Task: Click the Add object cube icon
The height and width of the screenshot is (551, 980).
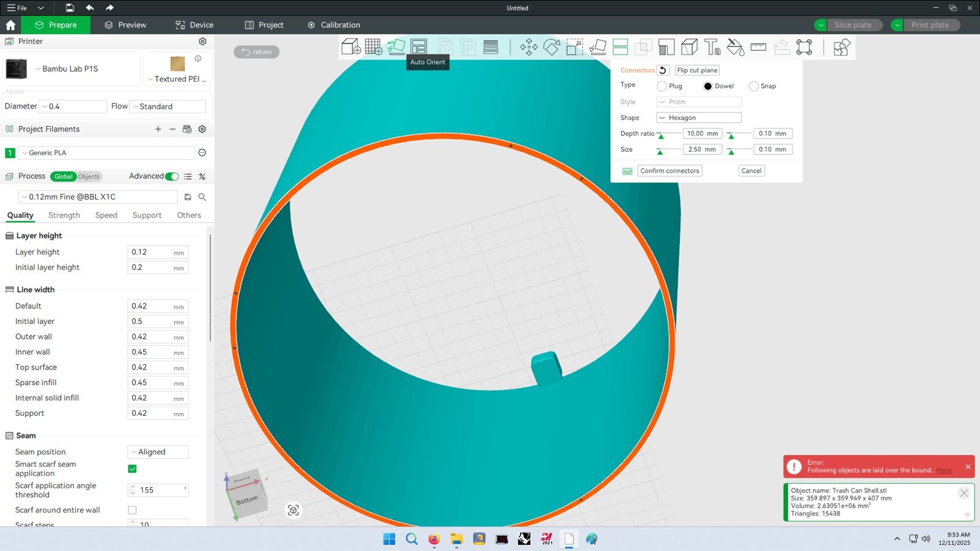Action: 350,47
